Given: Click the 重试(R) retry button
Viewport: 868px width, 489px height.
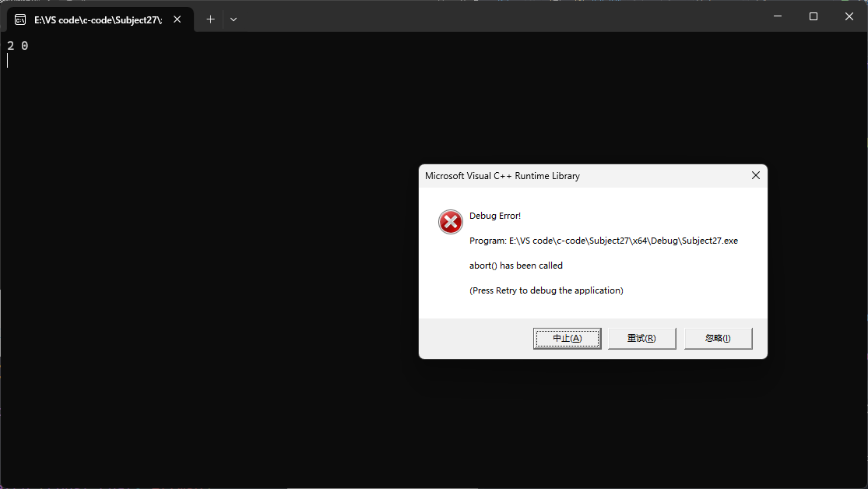Looking at the screenshot, I should (x=641, y=339).
